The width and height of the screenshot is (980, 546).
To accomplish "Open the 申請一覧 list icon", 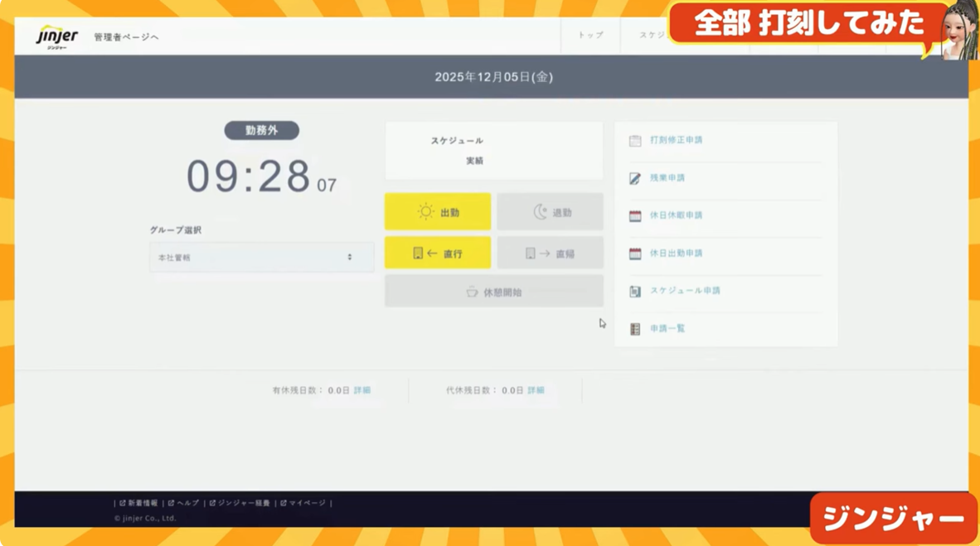I will point(635,329).
